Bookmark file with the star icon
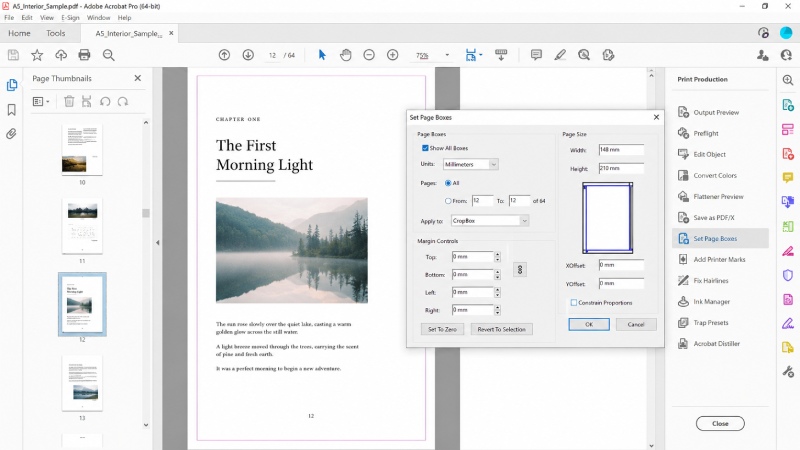 pyautogui.click(x=37, y=55)
